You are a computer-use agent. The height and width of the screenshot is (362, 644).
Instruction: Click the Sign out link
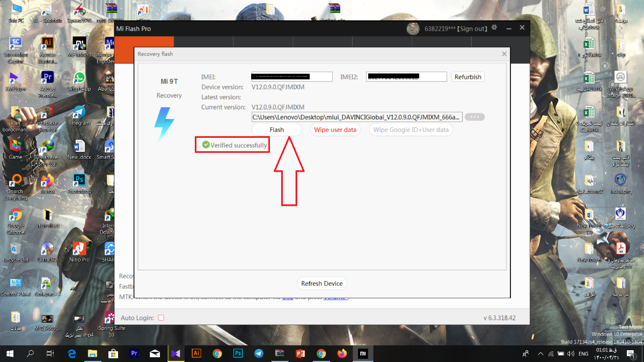pyautogui.click(x=473, y=28)
